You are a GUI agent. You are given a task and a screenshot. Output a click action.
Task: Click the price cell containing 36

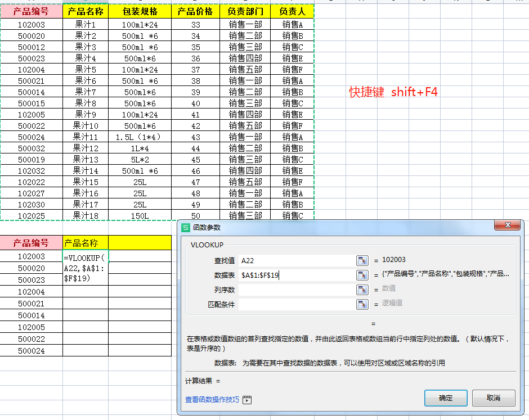pyautogui.click(x=195, y=58)
